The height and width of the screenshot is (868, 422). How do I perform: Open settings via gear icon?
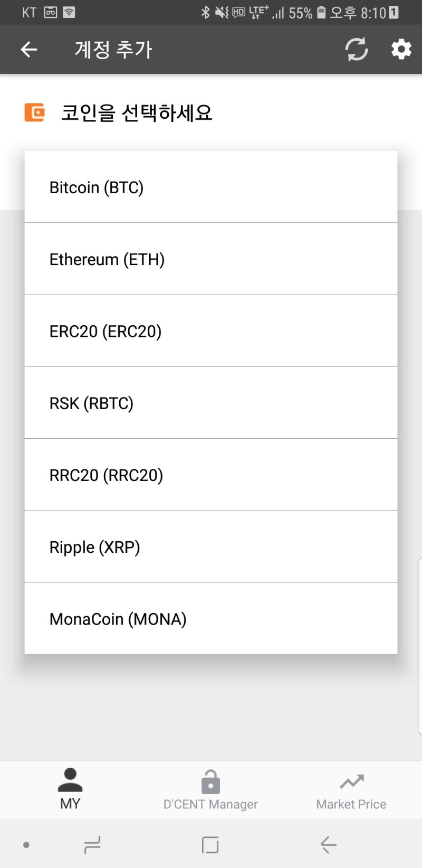coord(401,50)
